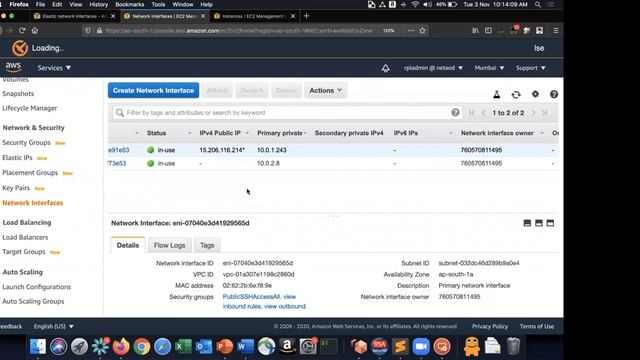Viewport: 640px width, 360px height.
Task: Open Firefox hamburger application menu
Action: (x=556, y=30)
